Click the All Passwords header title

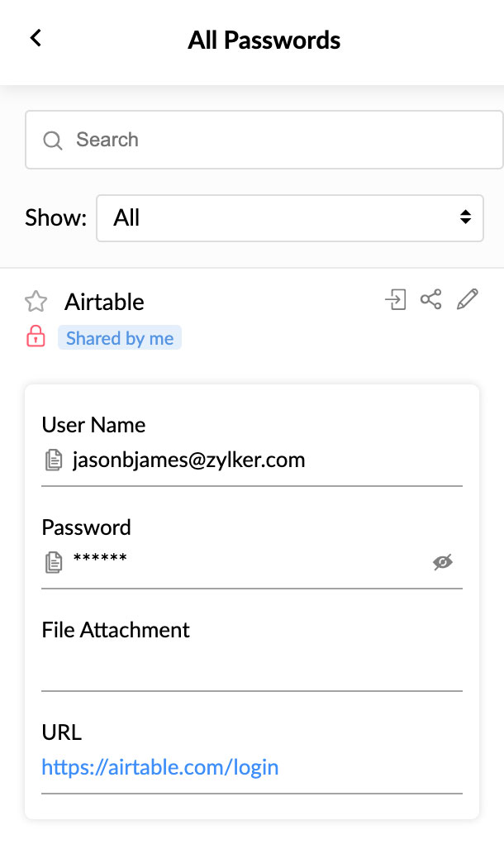point(264,40)
